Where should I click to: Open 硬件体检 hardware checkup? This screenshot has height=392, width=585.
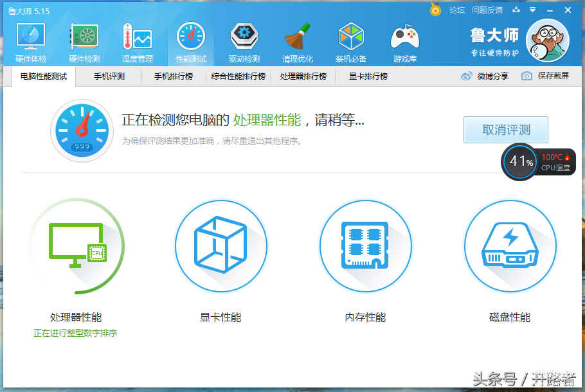[31, 42]
